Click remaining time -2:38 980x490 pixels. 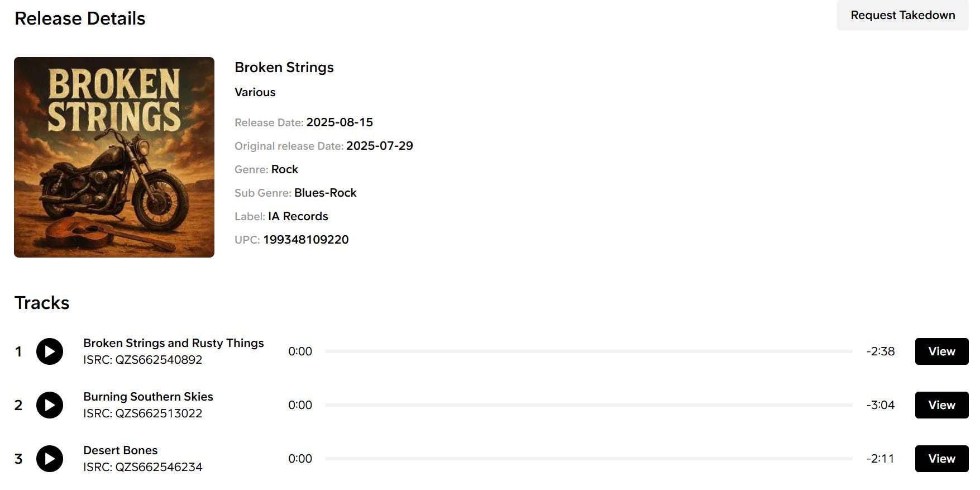click(881, 351)
